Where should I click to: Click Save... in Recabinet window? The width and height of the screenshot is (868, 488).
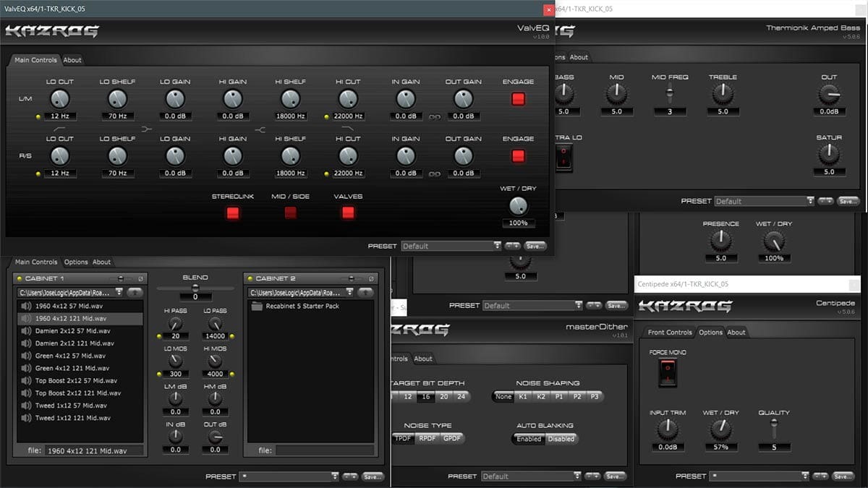pos(373,476)
